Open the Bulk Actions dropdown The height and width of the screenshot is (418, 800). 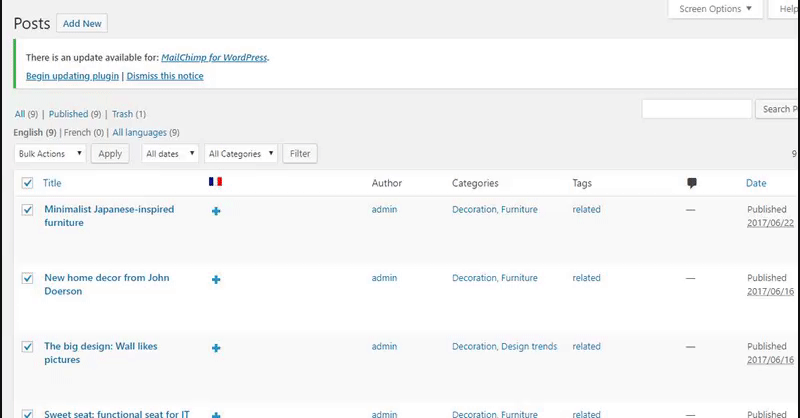coord(50,154)
